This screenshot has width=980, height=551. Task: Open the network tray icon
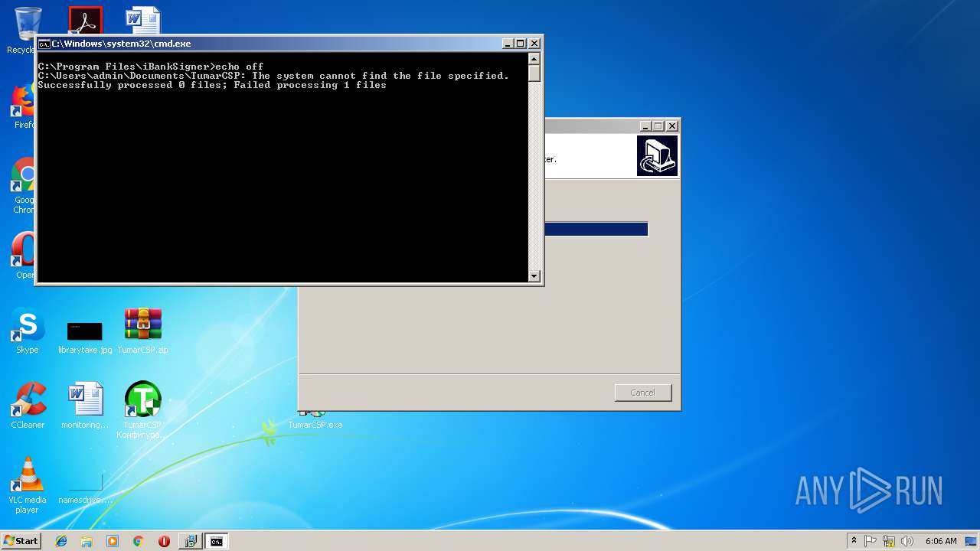point(889,541)
